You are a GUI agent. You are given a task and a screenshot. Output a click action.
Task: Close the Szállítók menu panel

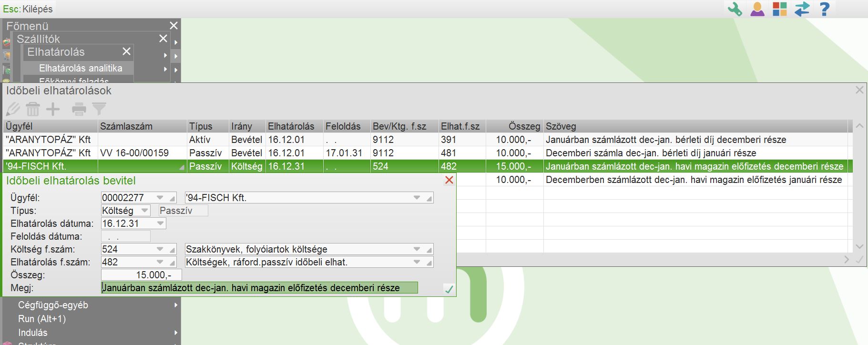[x=163, y=39]
